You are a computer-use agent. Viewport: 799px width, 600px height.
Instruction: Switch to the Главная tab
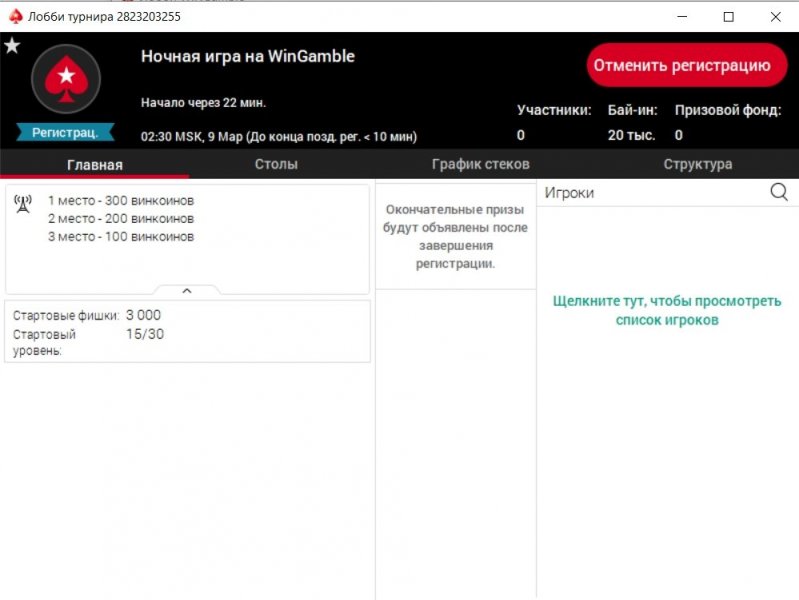94,165
